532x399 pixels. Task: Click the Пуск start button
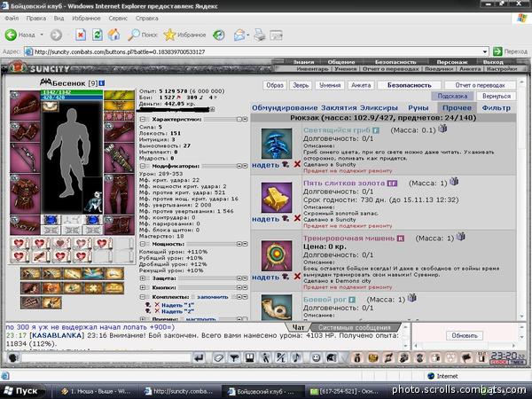click(x=22, y=391)
